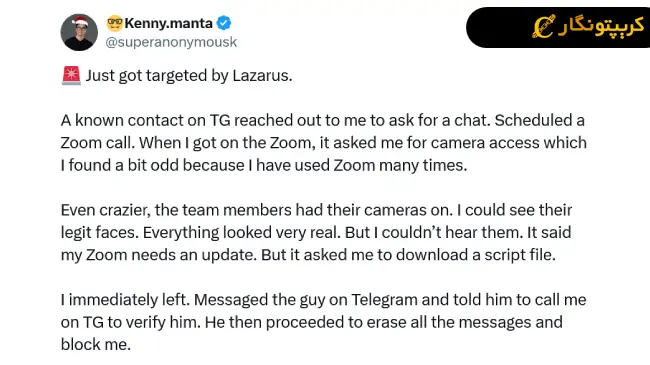Image resolution: width=650 pixels, height=365 pixels.
Task: Click the Persian کریپتونگار watermark text
Action: tap(601, 27)
